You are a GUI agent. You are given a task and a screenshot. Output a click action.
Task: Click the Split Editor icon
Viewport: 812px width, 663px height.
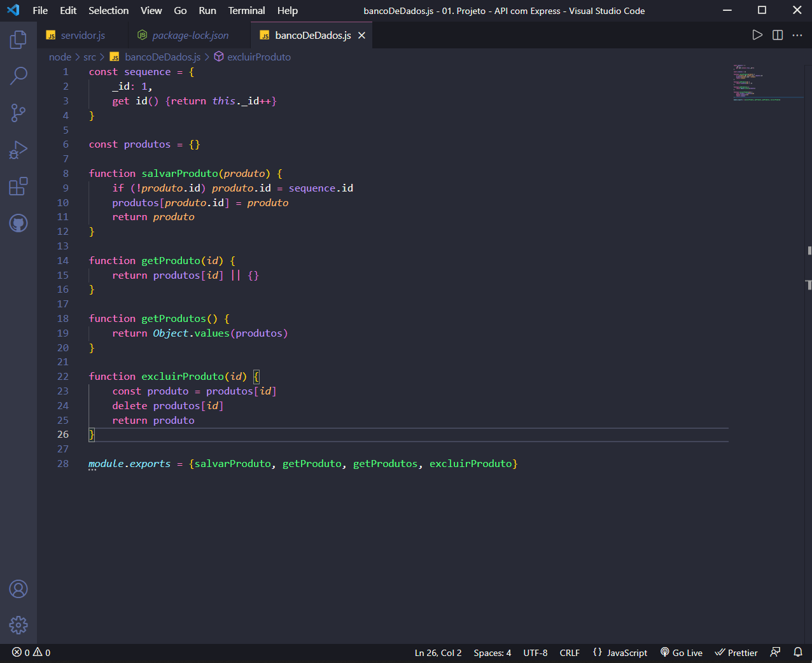pos(777,36)
